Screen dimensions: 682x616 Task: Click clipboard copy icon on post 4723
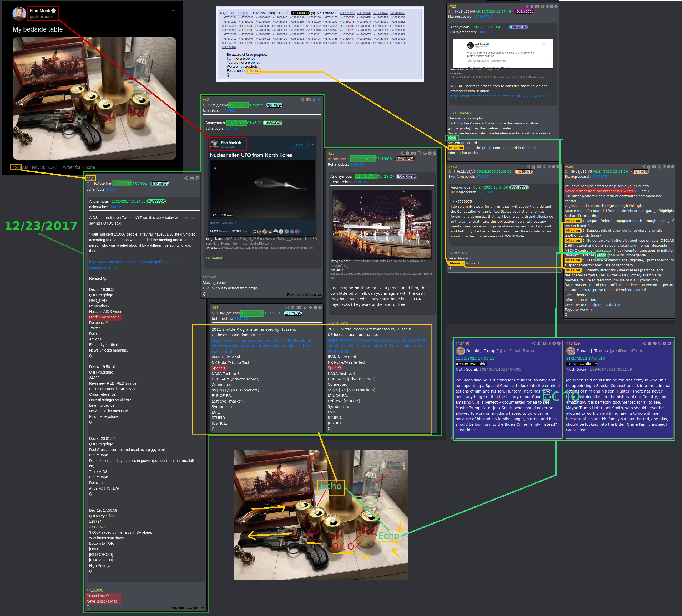tap(532, 6)
